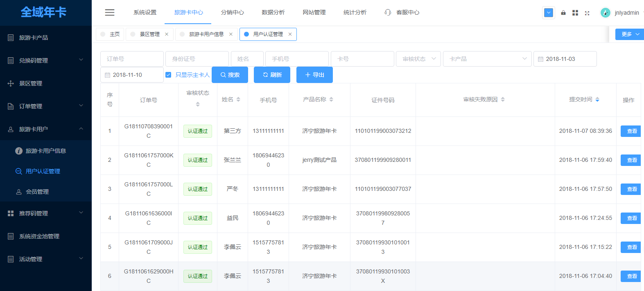The width and height of the screenshot is (644, 291).
Task: Open the grid apps icon in header
Action: [575, 13]
